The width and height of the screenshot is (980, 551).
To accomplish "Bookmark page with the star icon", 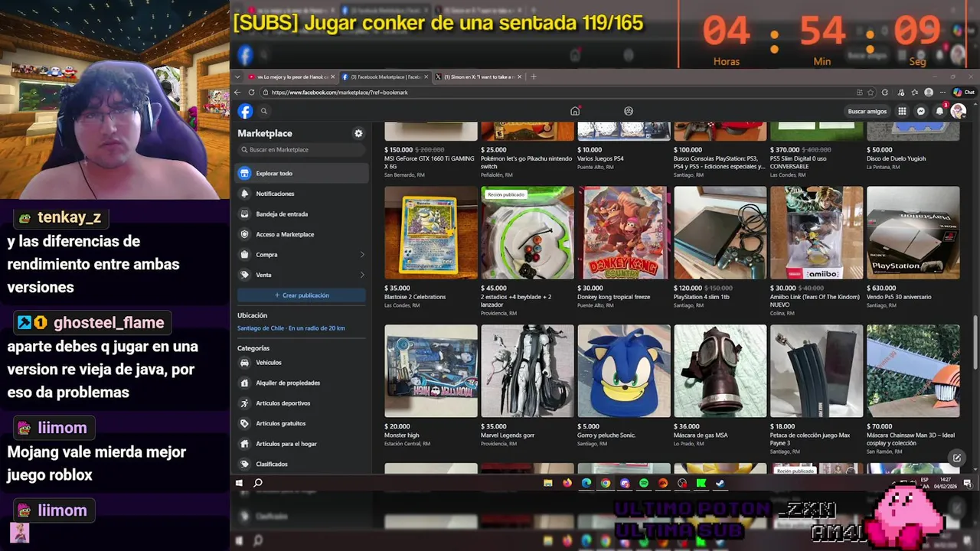I will pyautogui.click(x=871, y=93).
